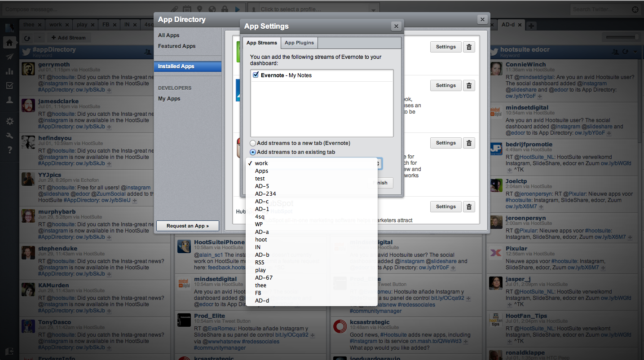Click the schedule calendar icon in compose bar
Screen dimensions: 644x360
click(x=187, y=9)
